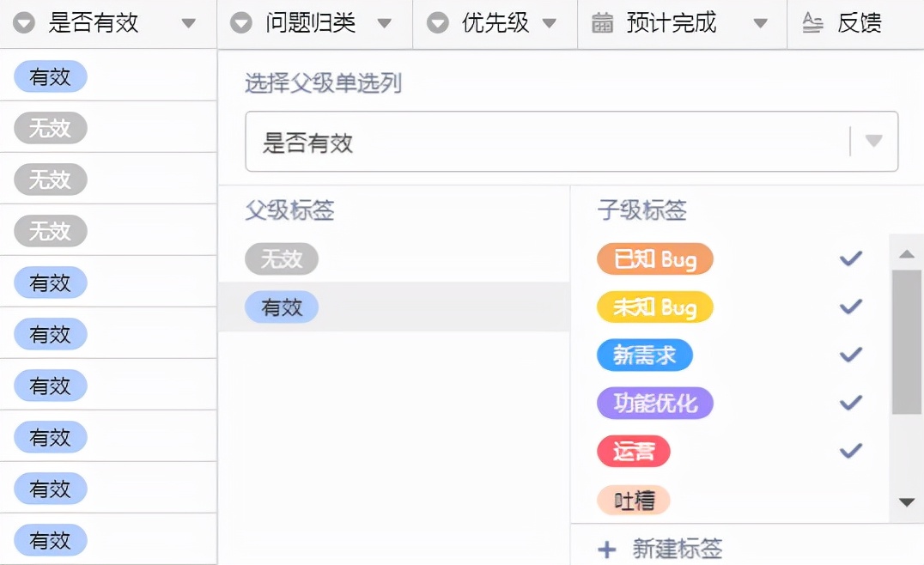The width and height of the screenshot is (924, 565).
Task: Click the plus icon next to 新建标签
Action: point(608,549)
